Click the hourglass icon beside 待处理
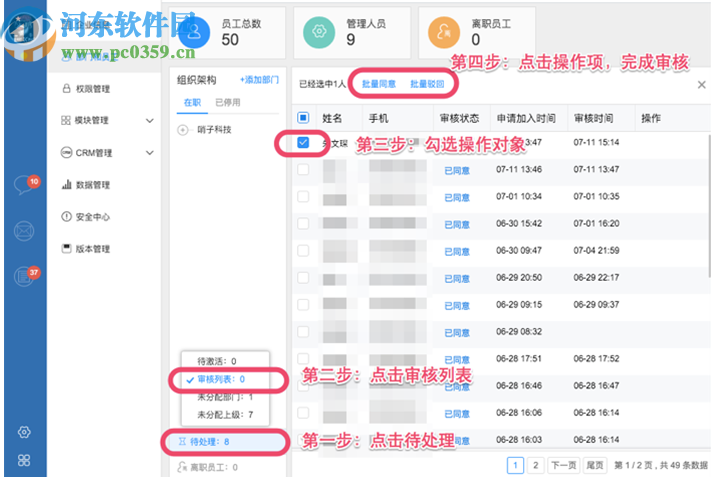Viewport: 717px width, 478px height. [x=182, y=442]
